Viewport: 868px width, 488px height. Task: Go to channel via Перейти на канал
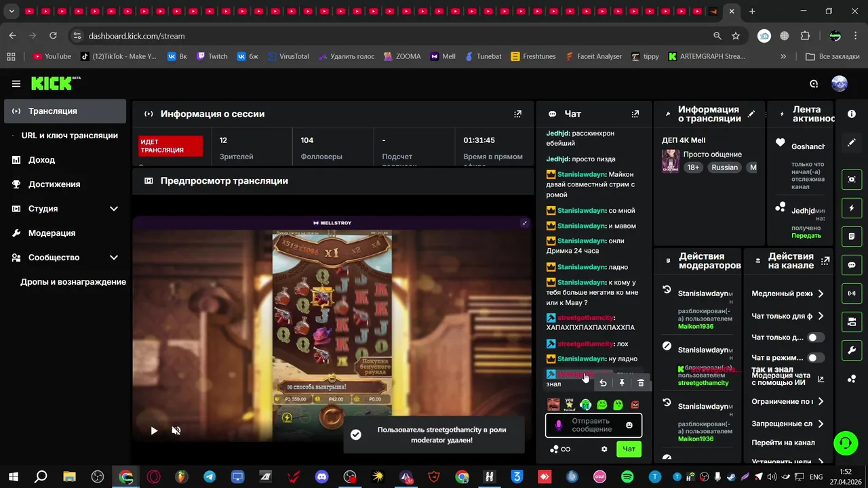(783, 443)
